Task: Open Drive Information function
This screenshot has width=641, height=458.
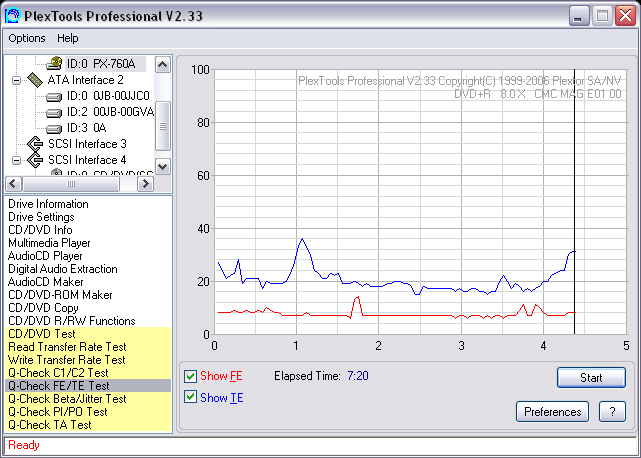Action: click(x=48, y=204)
